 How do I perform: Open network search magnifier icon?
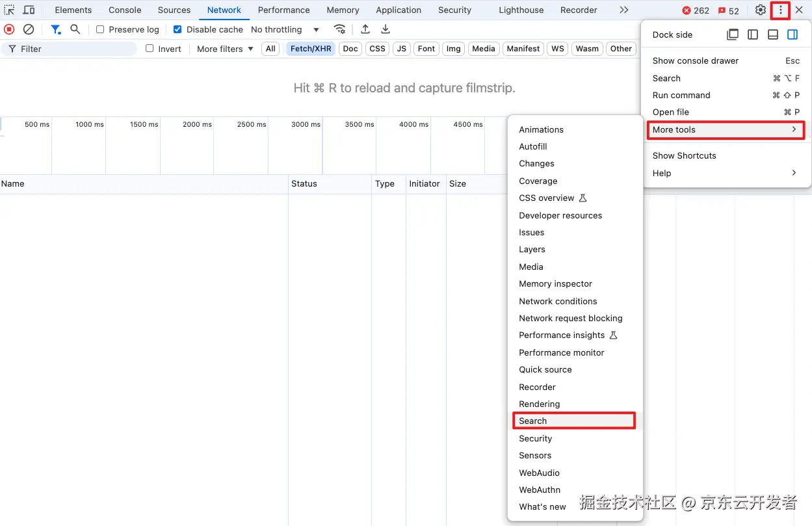tap(75, 29)
